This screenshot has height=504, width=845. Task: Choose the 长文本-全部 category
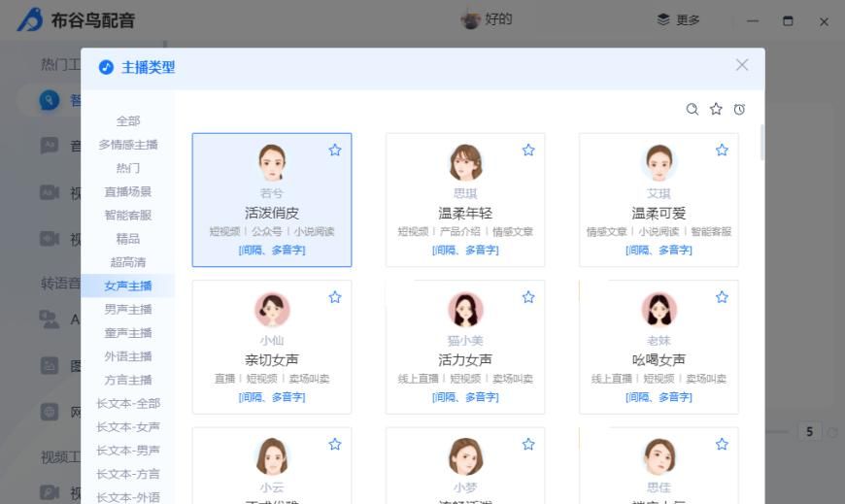(127, 404)
